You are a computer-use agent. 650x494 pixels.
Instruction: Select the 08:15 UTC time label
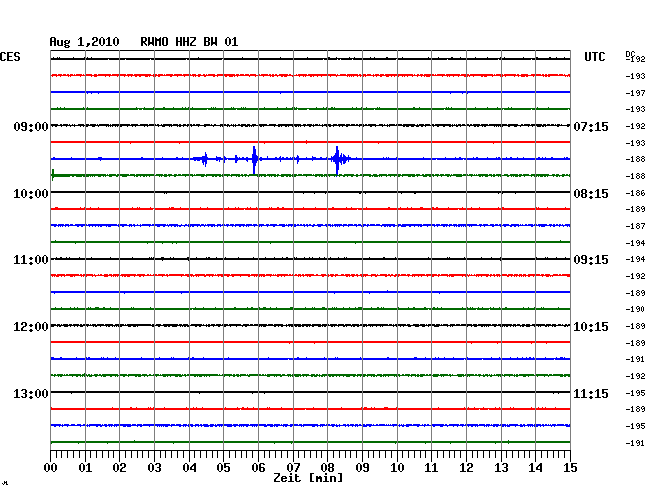(591, 194)
